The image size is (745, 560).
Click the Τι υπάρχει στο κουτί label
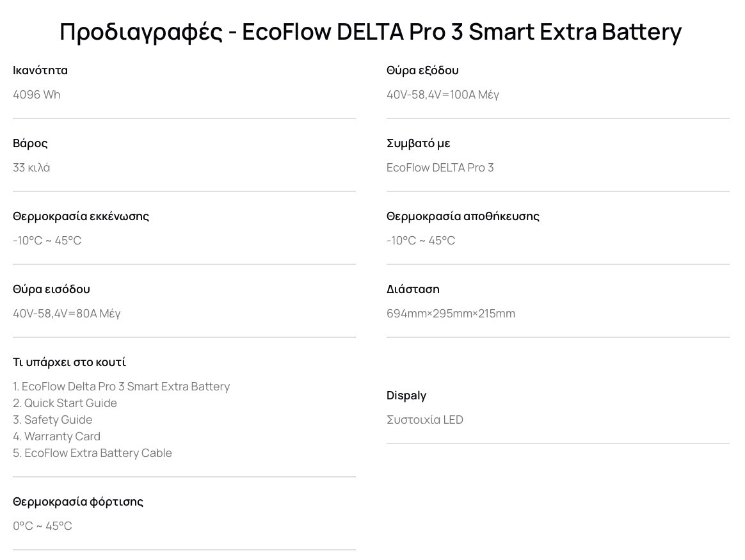click(69, 362)
